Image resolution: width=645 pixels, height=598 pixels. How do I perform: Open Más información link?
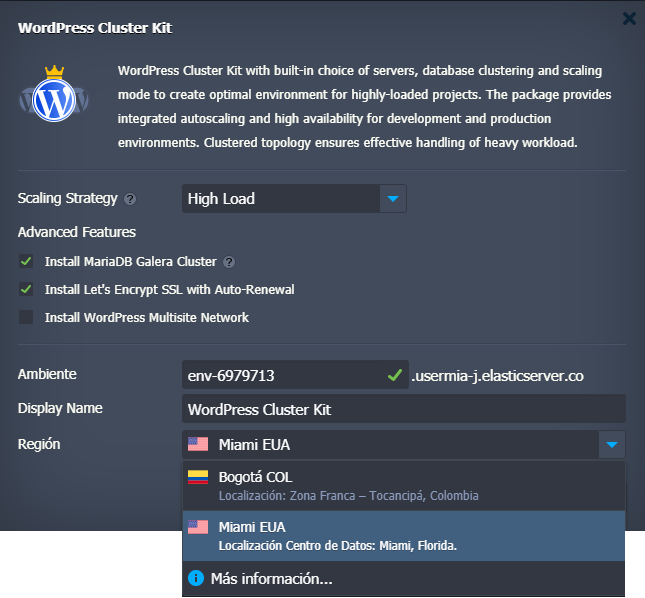[x=271, y=579]
